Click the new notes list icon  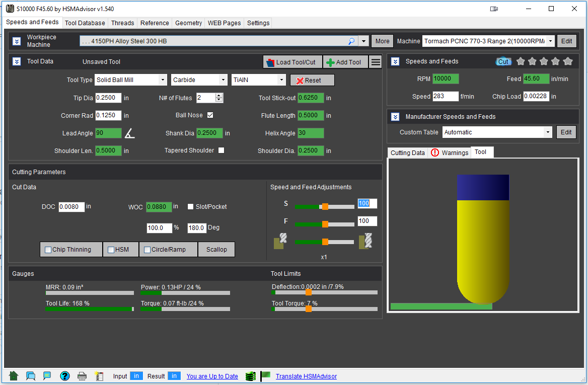point(99,376)
